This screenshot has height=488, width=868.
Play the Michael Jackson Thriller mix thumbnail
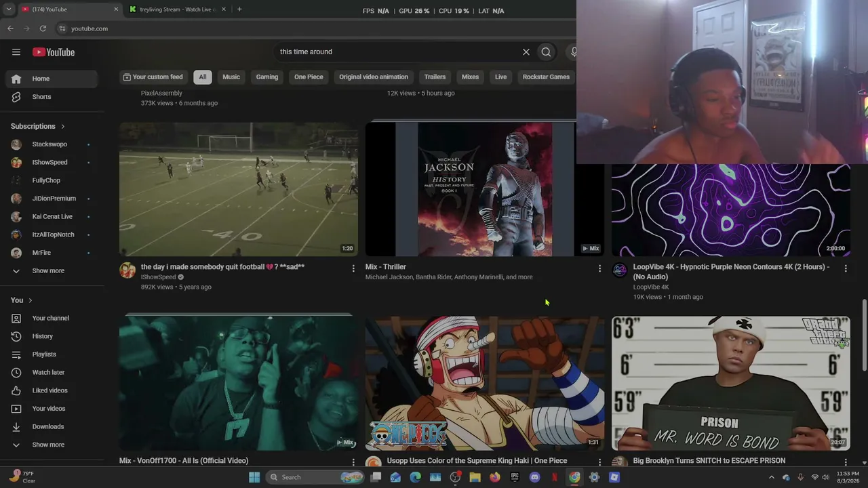click(x=485, y=190)
